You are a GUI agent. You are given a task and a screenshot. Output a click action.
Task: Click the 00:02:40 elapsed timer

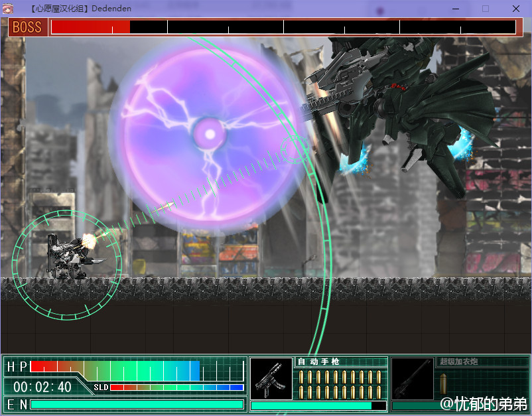(x=42, y=387)
